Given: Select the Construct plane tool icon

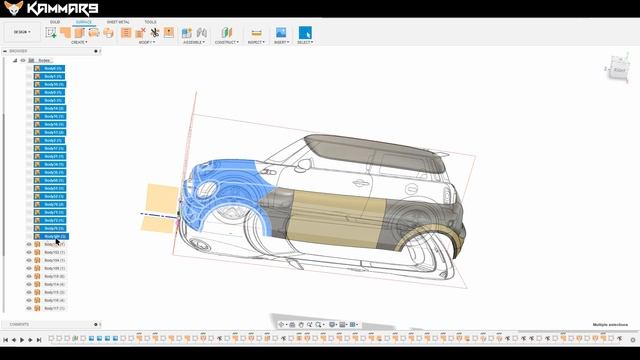Looking at the screenshot, I should pos(227,33).
